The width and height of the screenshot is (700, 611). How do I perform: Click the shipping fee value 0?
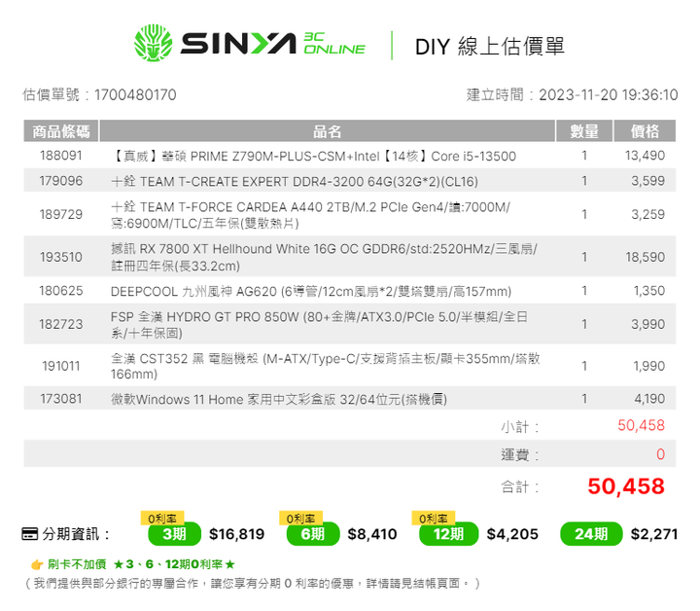pyautogui.click(x=661, y=454)
